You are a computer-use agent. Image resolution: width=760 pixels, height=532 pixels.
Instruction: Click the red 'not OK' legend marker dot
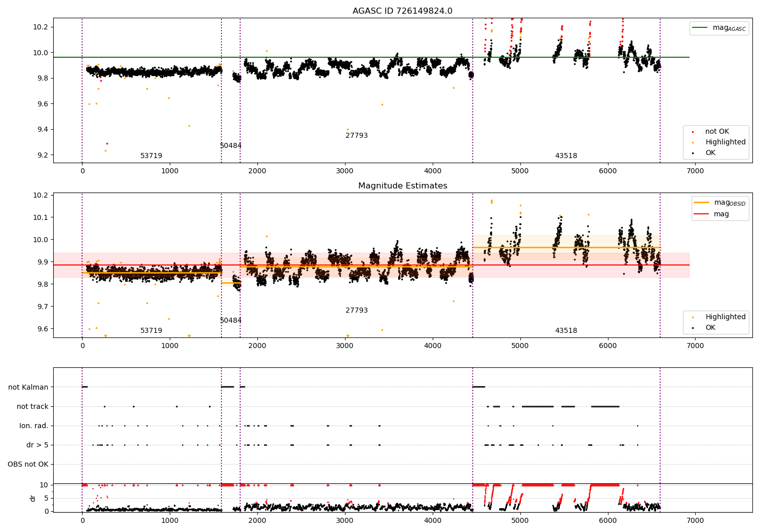point(693,132)
